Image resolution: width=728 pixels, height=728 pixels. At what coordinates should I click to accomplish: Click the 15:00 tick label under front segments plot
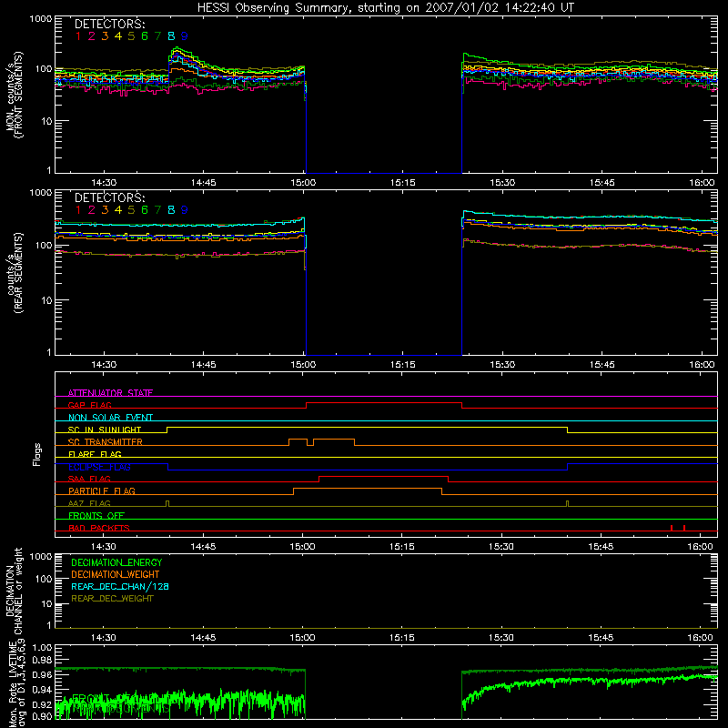[x=303, y=183]
